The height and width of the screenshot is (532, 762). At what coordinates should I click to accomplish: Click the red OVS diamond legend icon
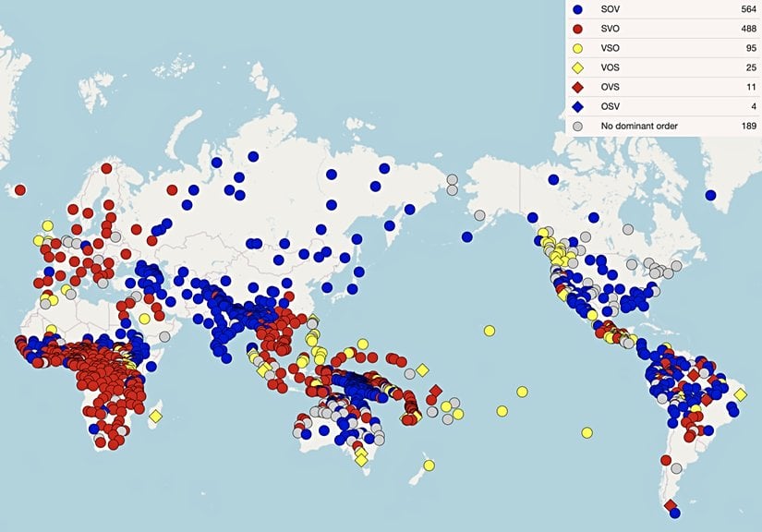(x=578, y=87)
